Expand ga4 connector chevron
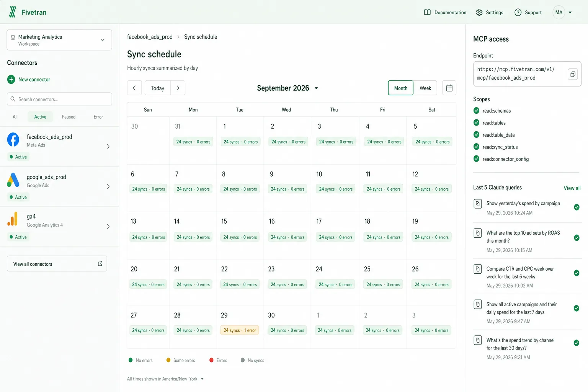 coord(108,226)
